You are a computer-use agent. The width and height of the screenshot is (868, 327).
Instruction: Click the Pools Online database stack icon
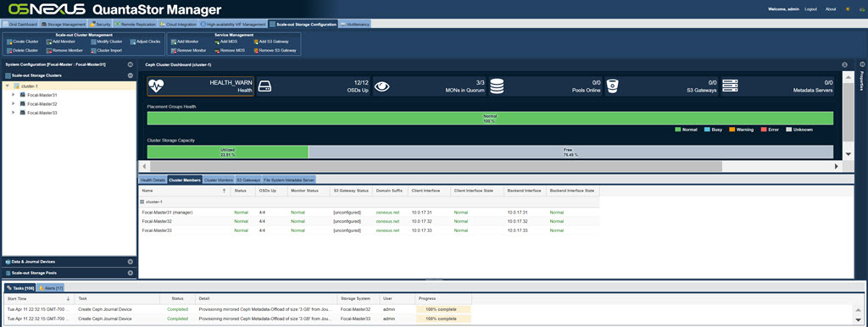click(497, 86)
